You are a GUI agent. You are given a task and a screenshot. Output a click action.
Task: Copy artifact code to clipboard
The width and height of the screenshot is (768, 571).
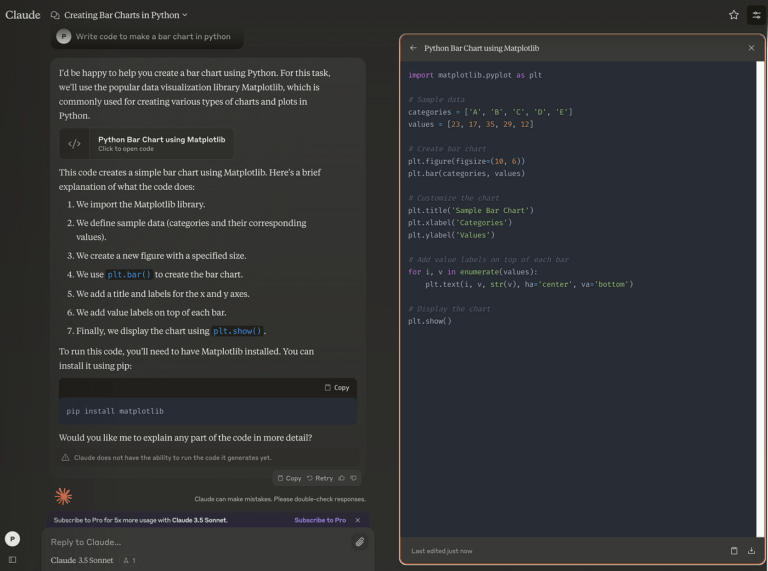[x=733, y=550]
